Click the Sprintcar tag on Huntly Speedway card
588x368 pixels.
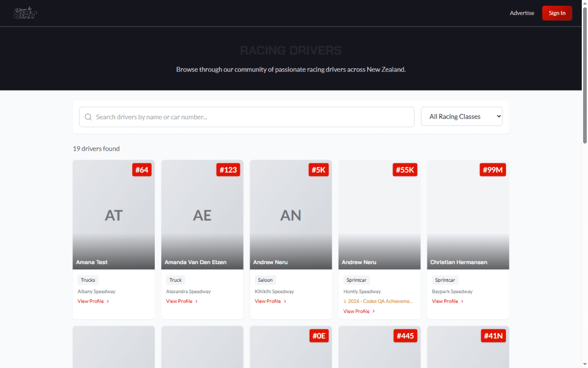pos(356,280)
